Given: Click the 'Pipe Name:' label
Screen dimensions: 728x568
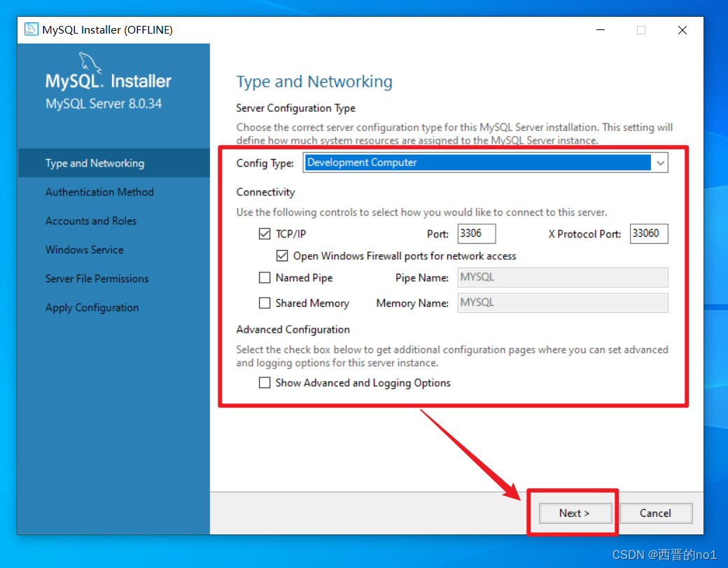Looking at the screenshot, I should pos(422,278).
